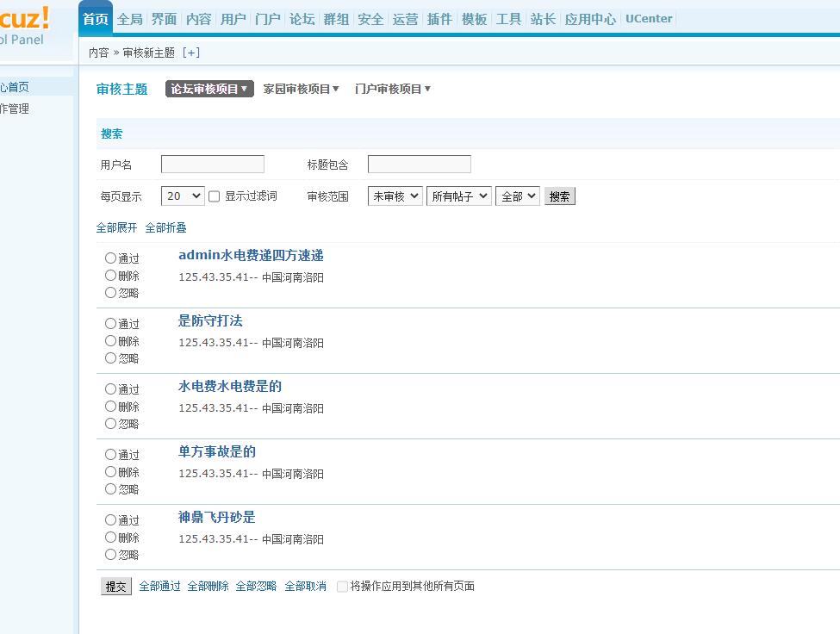Image resolution: width=840 pixels, height=634 pixels.
Task: Open the 应用中心 navigation tab
Action: (x=590, y=19)
